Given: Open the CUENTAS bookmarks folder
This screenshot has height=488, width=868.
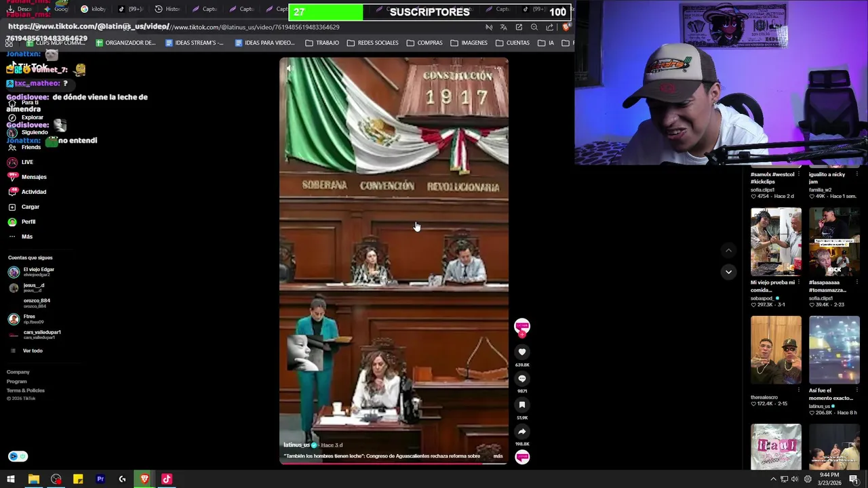Looking at the screenshot, I should click(513, 43).
